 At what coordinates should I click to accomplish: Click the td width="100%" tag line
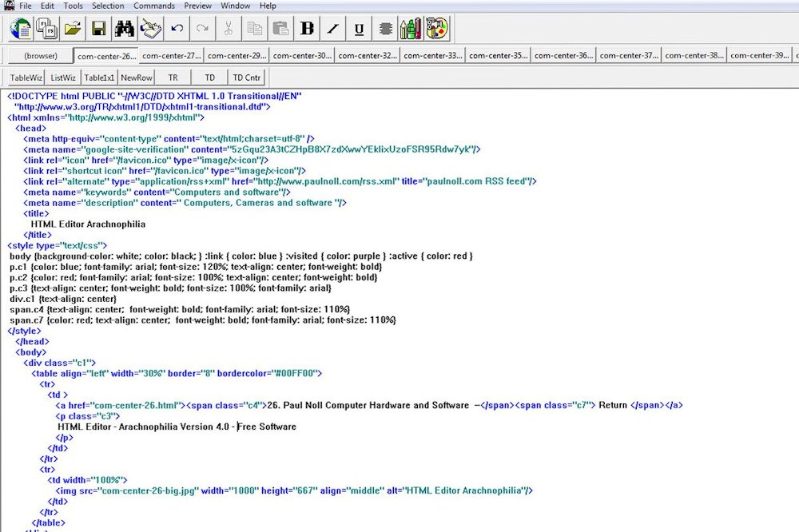click(x=87, y=480)
